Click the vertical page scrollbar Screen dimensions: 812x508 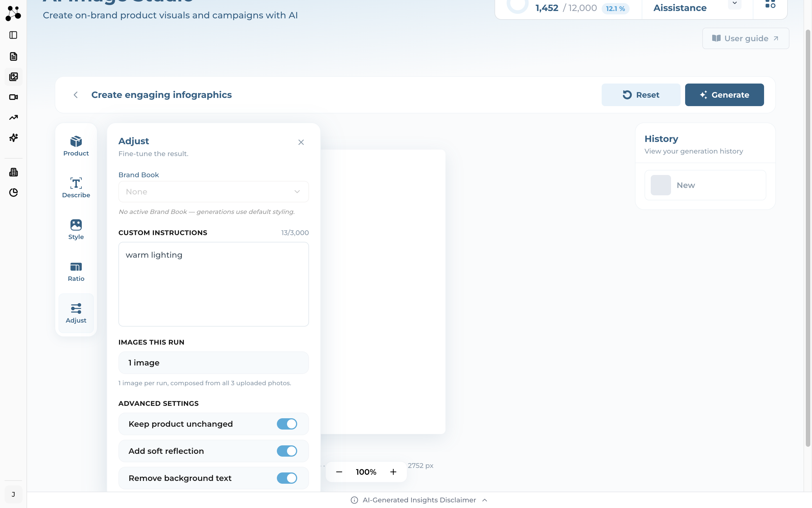pyautogui.click(x=808, y=238)
